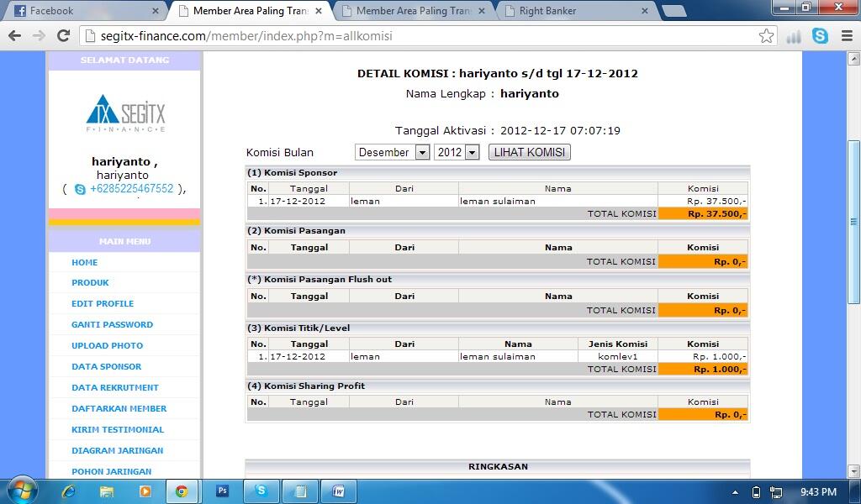
Task: Switch to the Facebook tab
Action: [84, 11]
